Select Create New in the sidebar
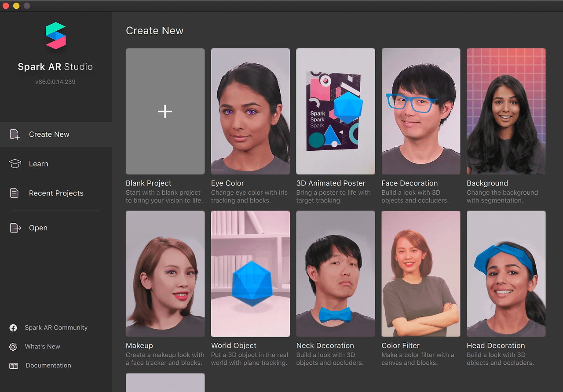 (56, 134)
